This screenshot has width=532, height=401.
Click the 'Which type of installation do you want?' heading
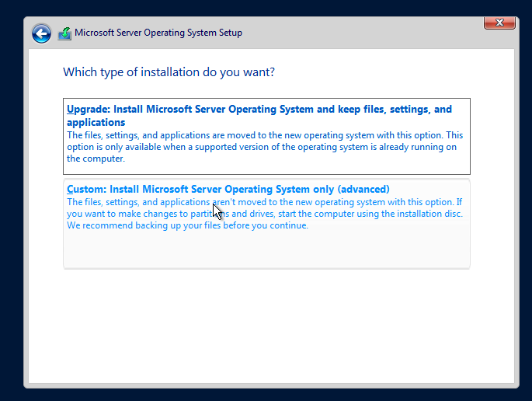(x=169, y=72)
